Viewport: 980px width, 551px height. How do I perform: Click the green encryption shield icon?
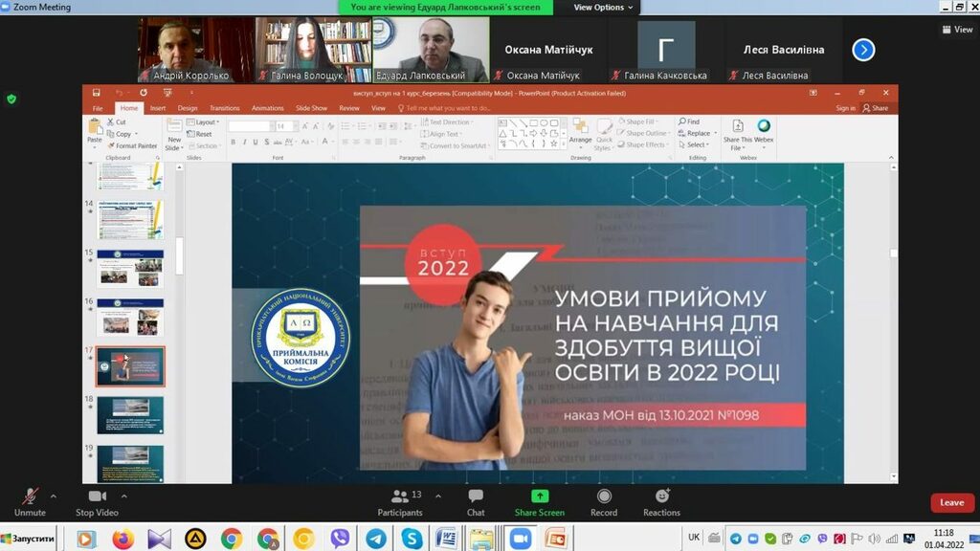(x=11, y=99)
